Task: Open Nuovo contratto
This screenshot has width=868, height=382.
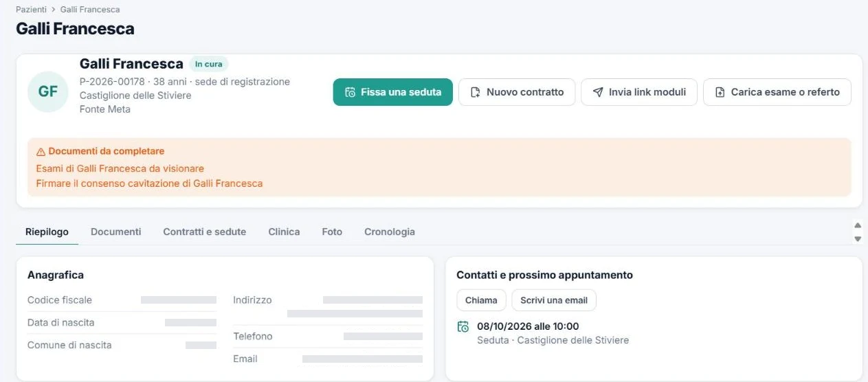Action: 517,92
